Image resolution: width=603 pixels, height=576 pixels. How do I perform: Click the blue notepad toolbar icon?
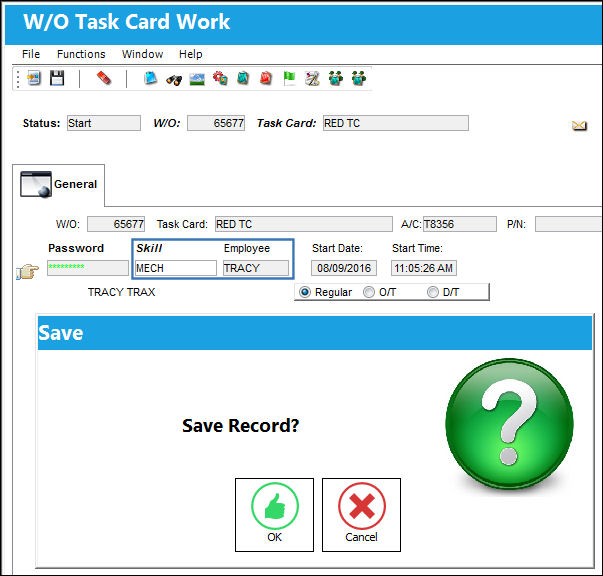(151, 78)
